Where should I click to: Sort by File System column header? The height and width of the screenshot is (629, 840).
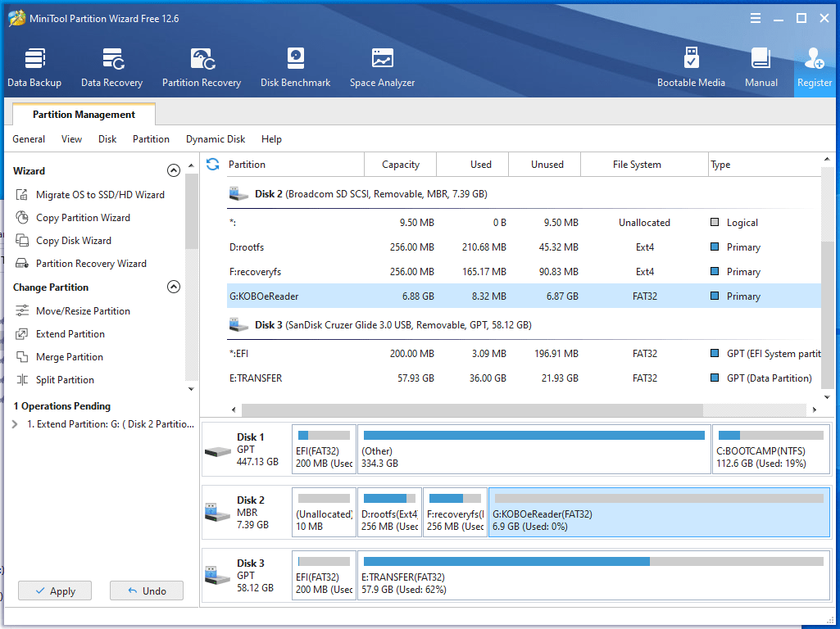click(644, 165)
